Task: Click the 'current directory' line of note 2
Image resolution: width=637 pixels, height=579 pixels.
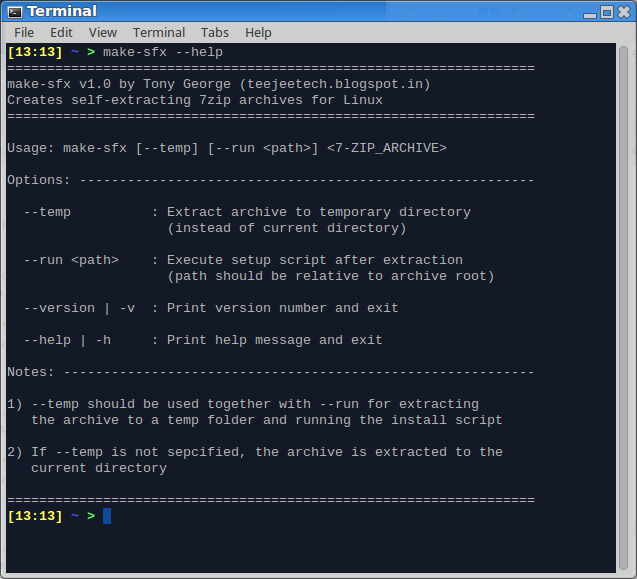Action: (99, 468)
